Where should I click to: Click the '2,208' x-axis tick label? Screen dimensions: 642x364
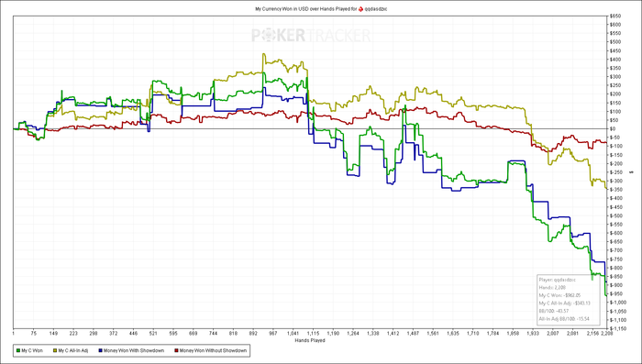tap(606, 334)
